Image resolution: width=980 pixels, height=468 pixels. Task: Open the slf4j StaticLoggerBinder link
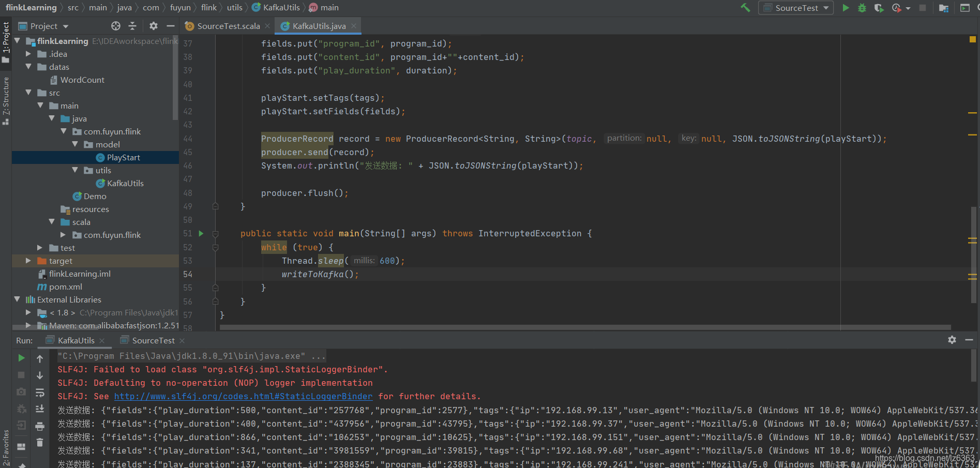(243, 397)
